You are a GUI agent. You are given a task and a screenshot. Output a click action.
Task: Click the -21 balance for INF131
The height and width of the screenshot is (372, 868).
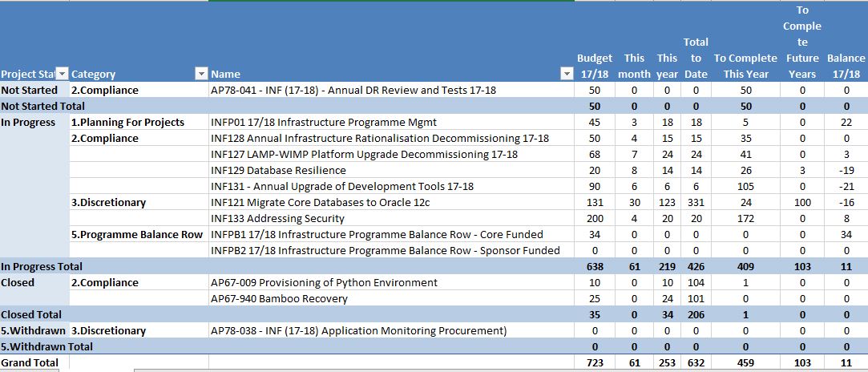click(x=846, y=187)
